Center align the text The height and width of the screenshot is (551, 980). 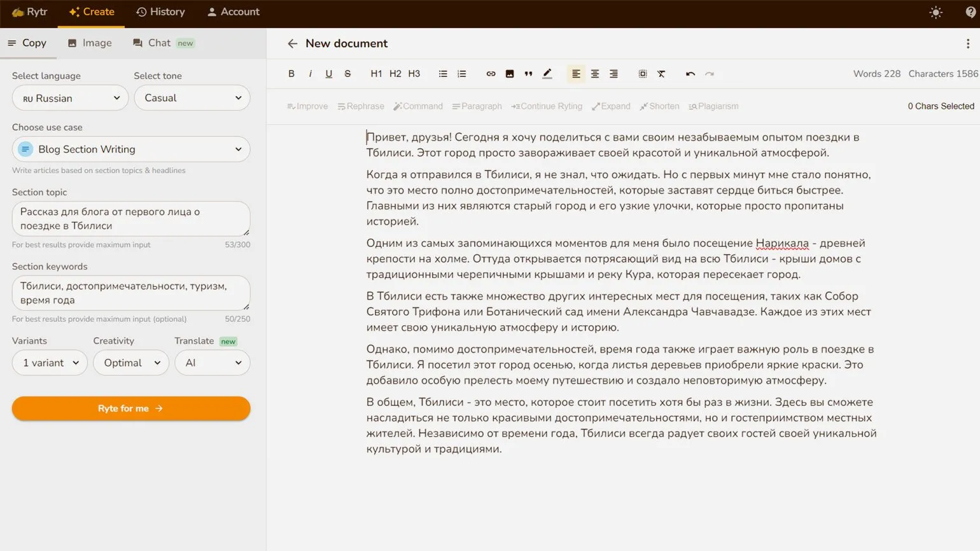point(595,74)
